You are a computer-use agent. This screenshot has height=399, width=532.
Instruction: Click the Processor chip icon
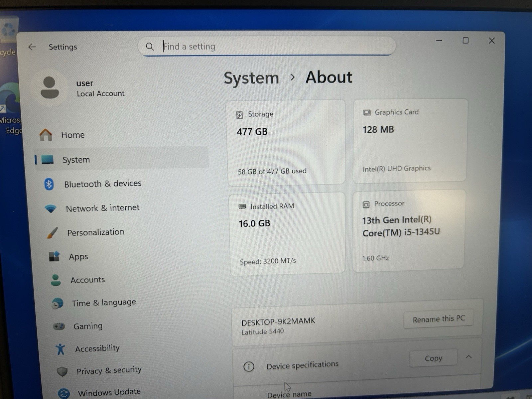366,204
